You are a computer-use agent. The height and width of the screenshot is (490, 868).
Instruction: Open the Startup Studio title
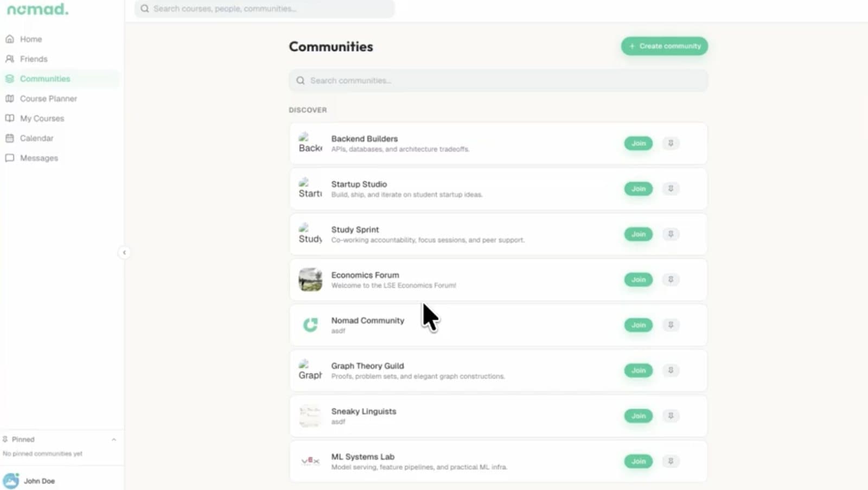pos(359,184)
